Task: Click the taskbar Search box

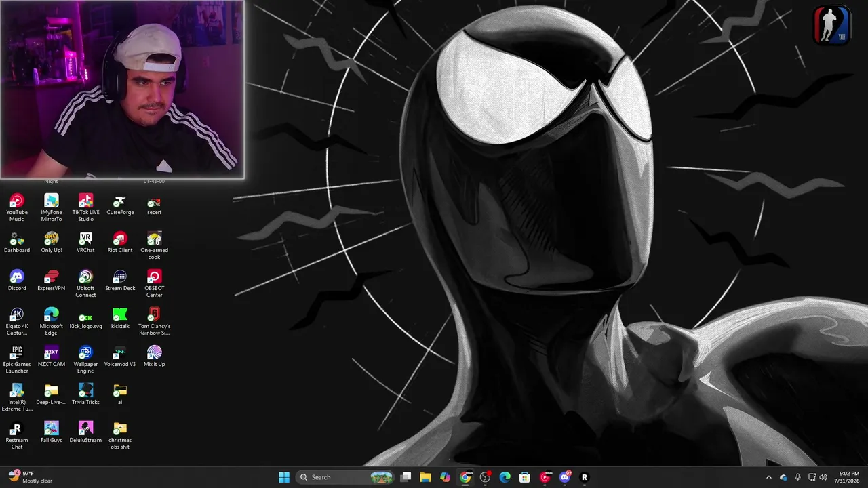Action: pos(346,477)
